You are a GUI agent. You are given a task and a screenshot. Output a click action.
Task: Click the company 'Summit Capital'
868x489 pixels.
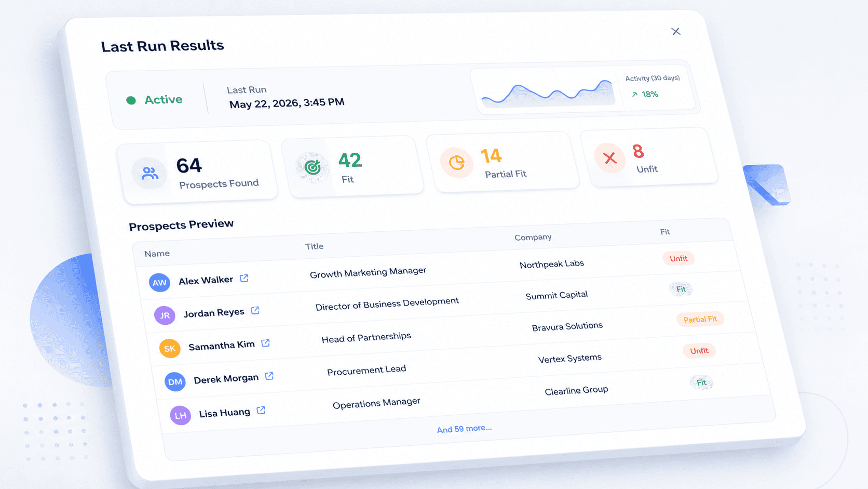(x=557, y=295)
